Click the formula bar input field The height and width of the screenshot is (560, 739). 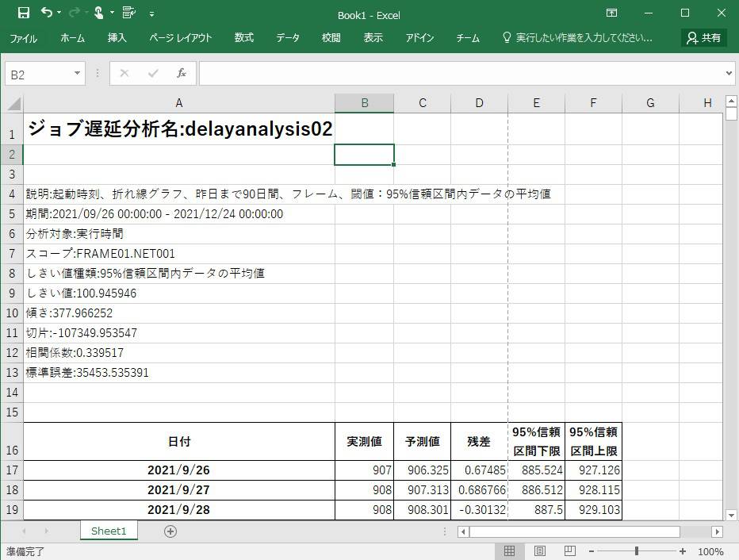tap(461, 73)
